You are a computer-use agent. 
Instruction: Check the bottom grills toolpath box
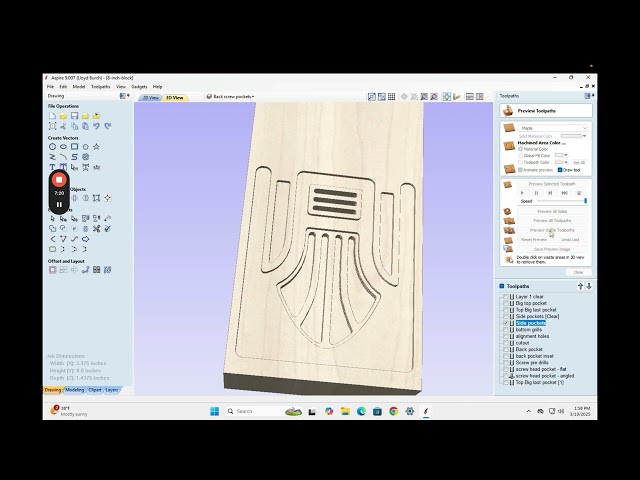pyautogui.click(x=506, y=329)
